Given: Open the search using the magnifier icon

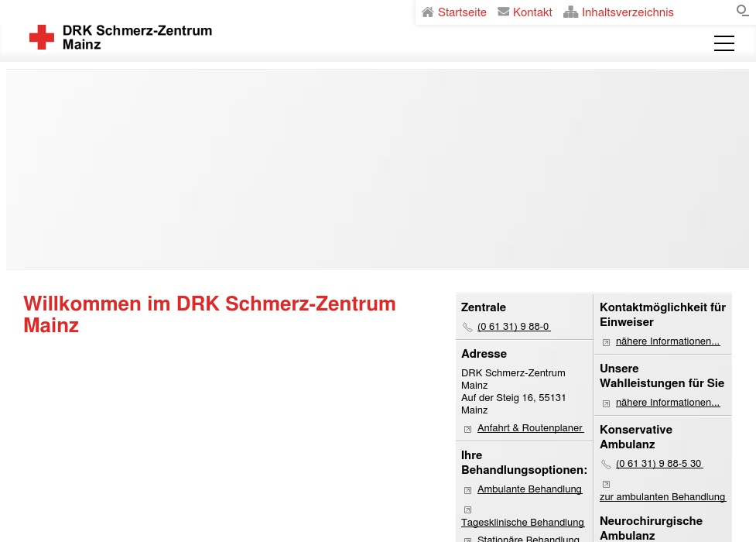Looking at the screenshot, I should pyautogui.click(x=742, y=11).
